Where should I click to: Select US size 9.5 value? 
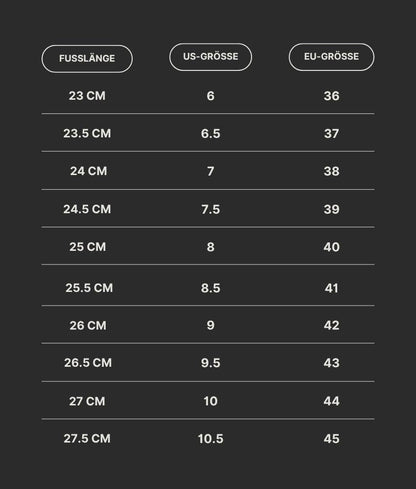click(210, 363)
